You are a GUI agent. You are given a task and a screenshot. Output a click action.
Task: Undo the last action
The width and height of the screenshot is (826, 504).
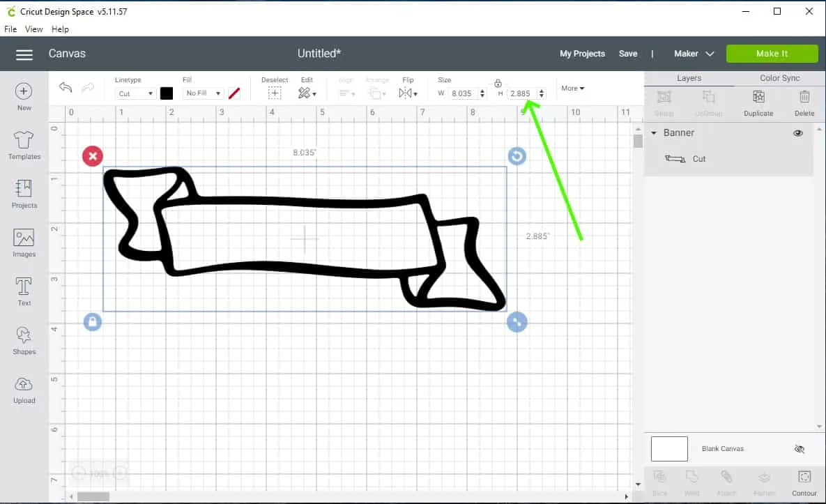(66, 87)
